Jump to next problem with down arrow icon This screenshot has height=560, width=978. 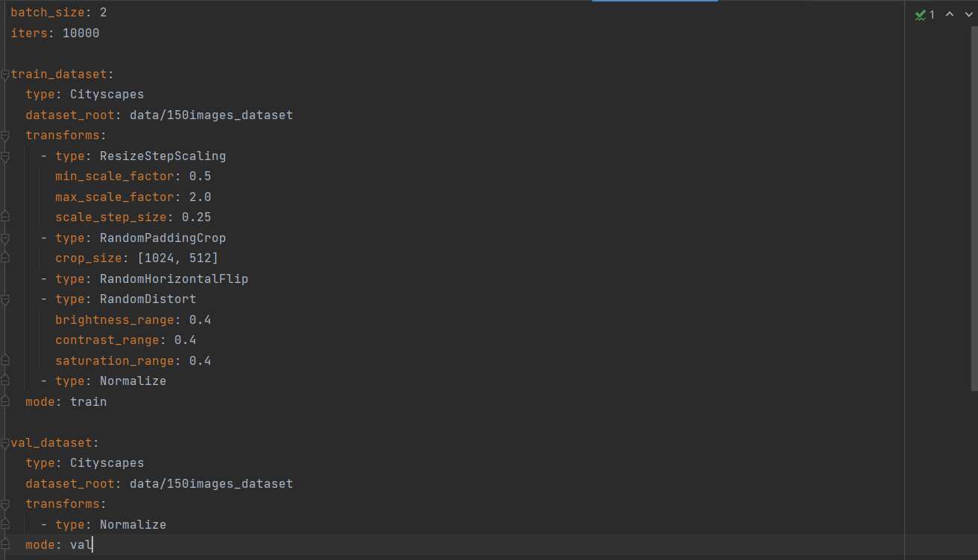click(968, 13)
